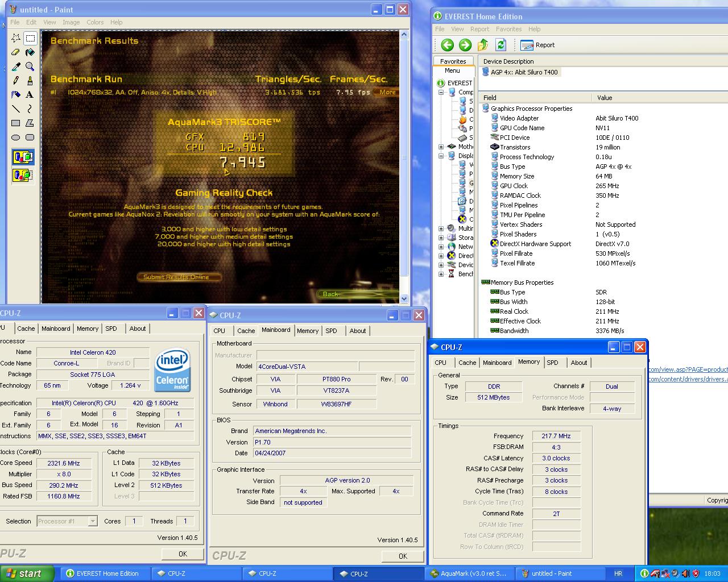Open the Image menu in Paint

(x=71, y=22)
